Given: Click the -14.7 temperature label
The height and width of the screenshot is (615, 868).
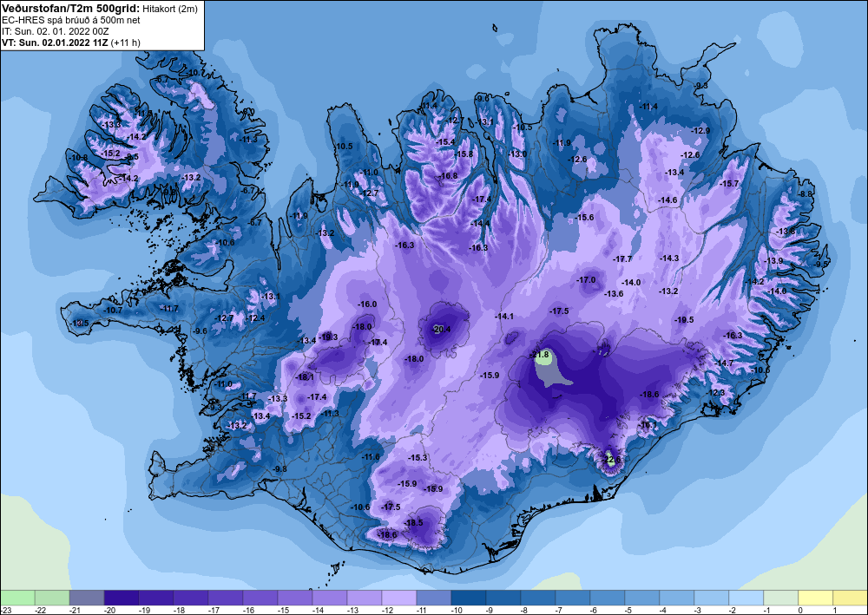Looking at the screenshot, I should point(724,363).
